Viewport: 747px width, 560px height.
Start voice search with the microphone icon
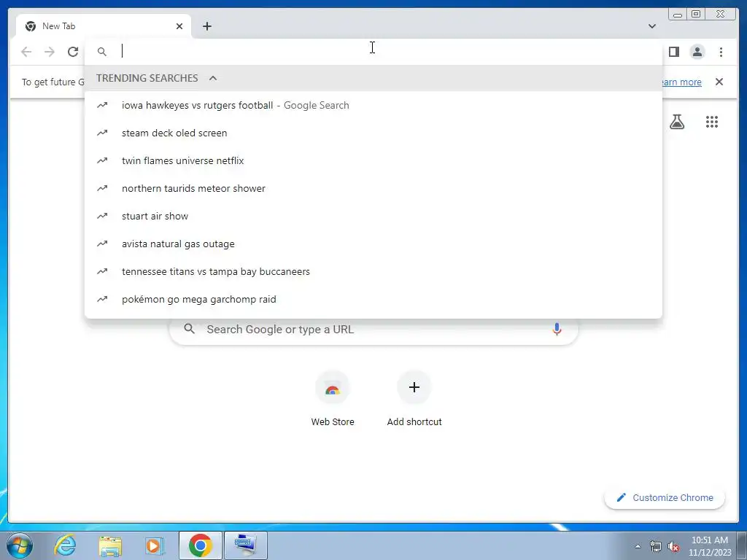(x=557, y=329)
